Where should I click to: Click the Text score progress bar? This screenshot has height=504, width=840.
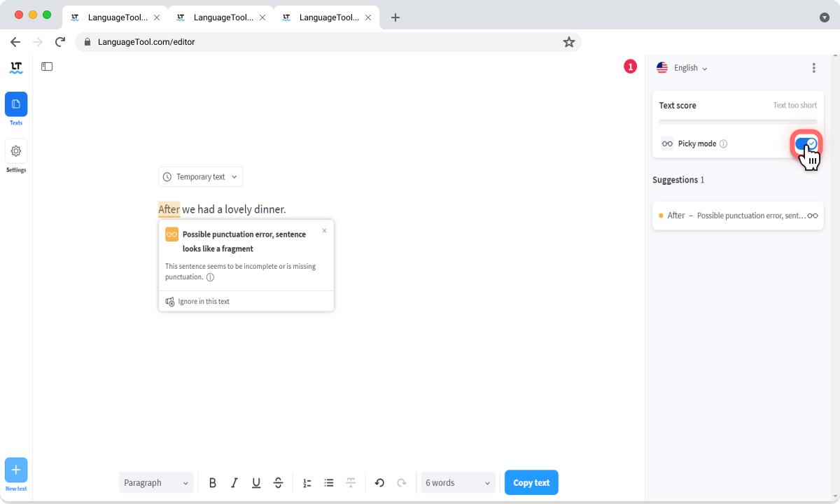pos(738,122)
